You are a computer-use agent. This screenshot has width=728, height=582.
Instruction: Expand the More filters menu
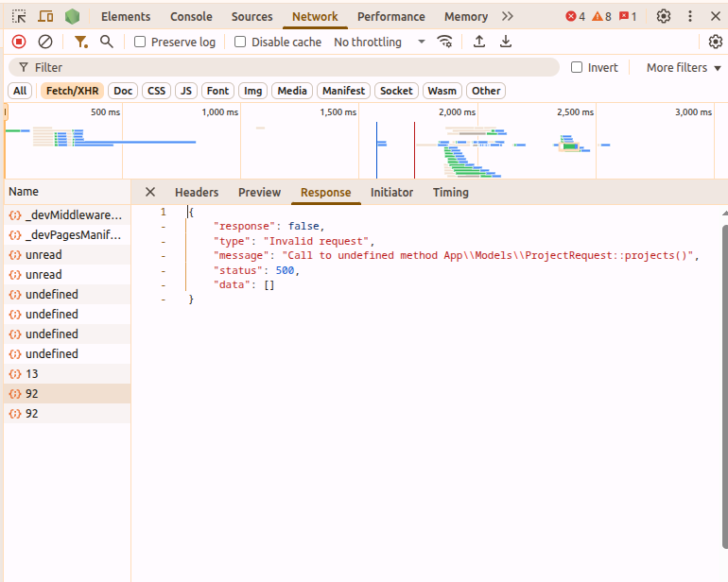point(684,67)
